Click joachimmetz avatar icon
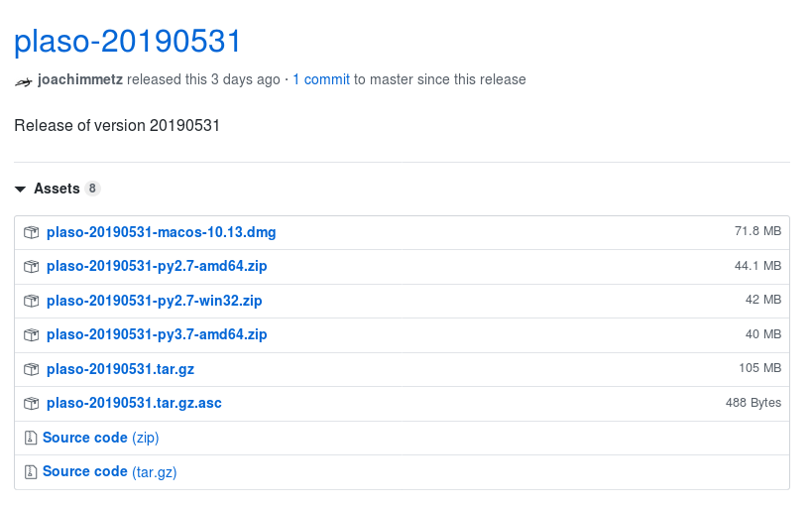812x509 pixels. (x=24, y=81)
